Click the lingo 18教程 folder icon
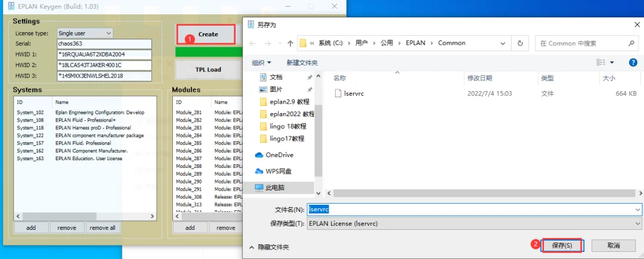This screenshot has width=644, height=259. tap(264, 126)
